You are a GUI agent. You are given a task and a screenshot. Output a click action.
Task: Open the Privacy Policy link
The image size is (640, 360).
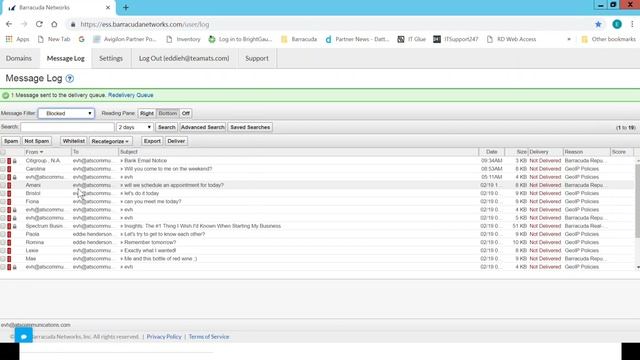(x=164, y=337)
